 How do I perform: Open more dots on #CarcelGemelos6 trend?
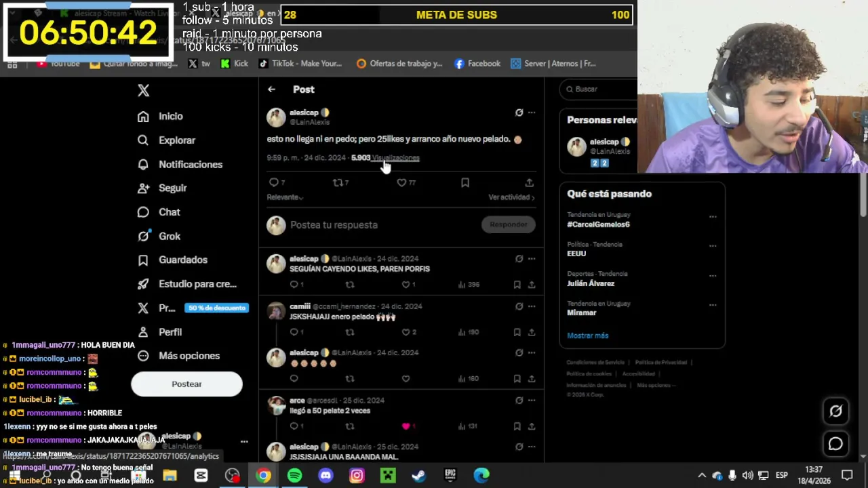pyautogui.click(x=713, y=217)
